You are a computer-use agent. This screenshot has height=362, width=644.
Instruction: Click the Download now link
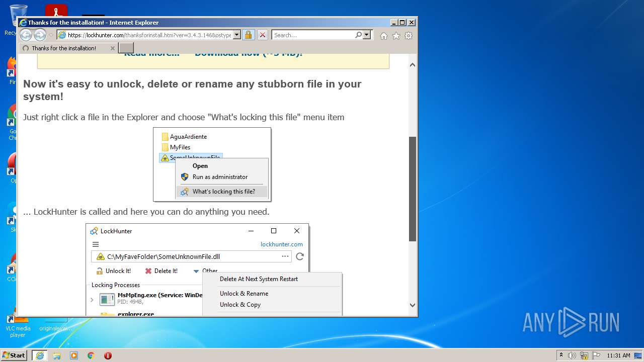click(249, 53)
